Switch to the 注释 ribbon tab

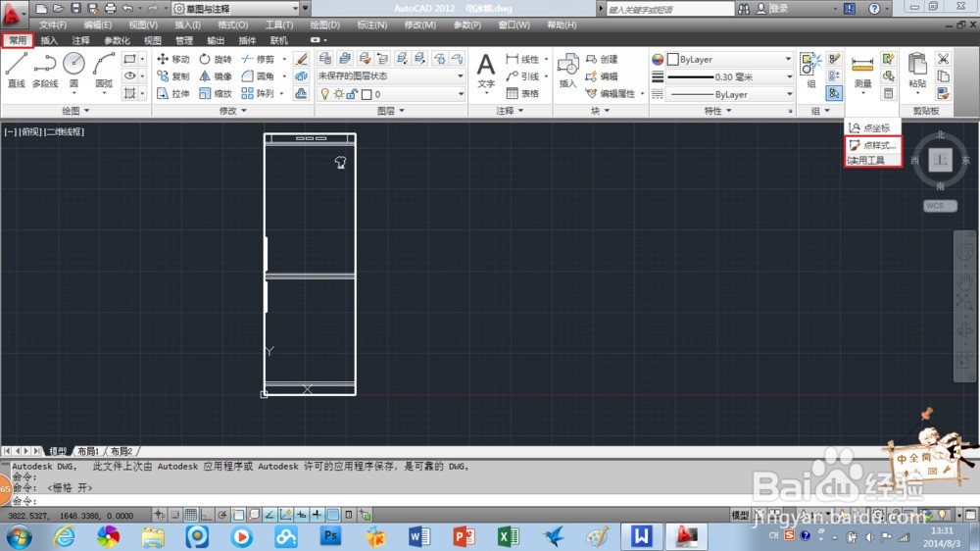80,41
